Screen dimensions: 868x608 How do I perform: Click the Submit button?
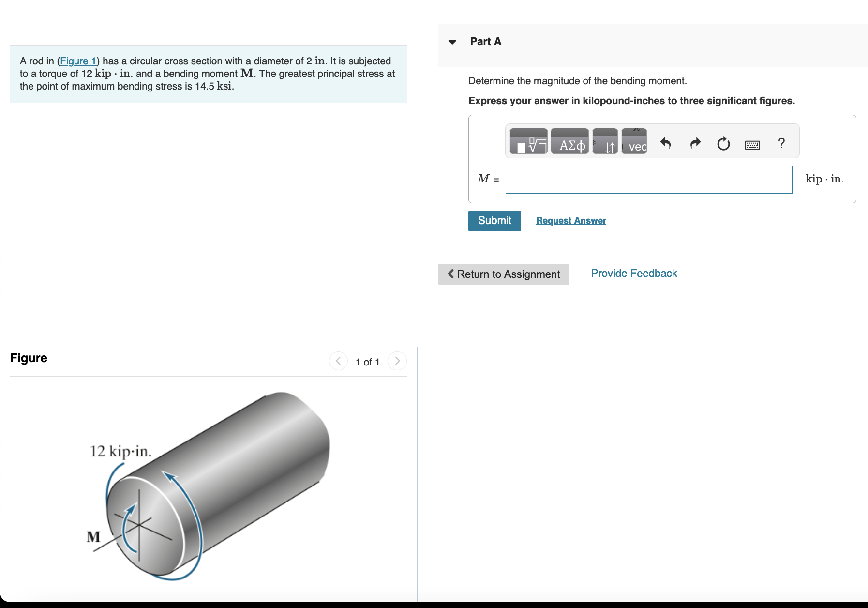[494, 221]
